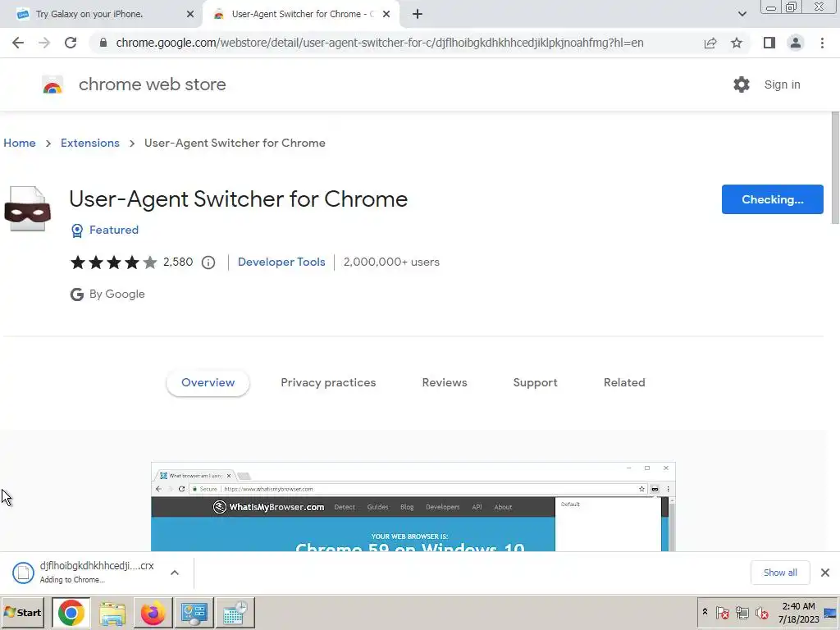Click Chrome icon in taskbar
Image resolution: width=840 pixels, height=630 pixels.
click(71, 612)
